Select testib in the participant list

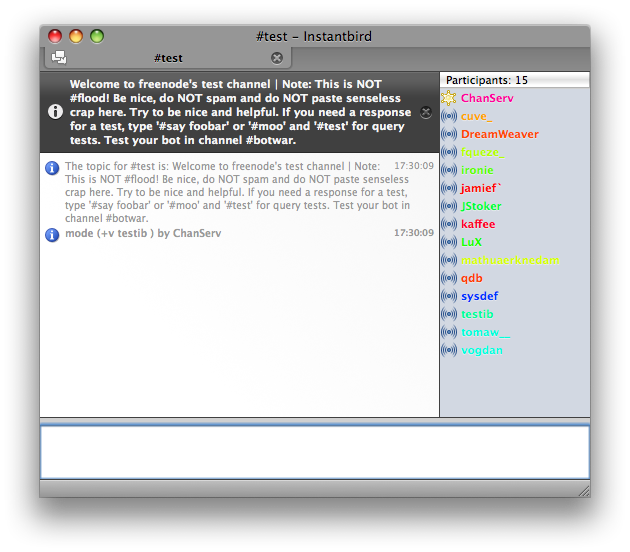(x=477, y=314)
